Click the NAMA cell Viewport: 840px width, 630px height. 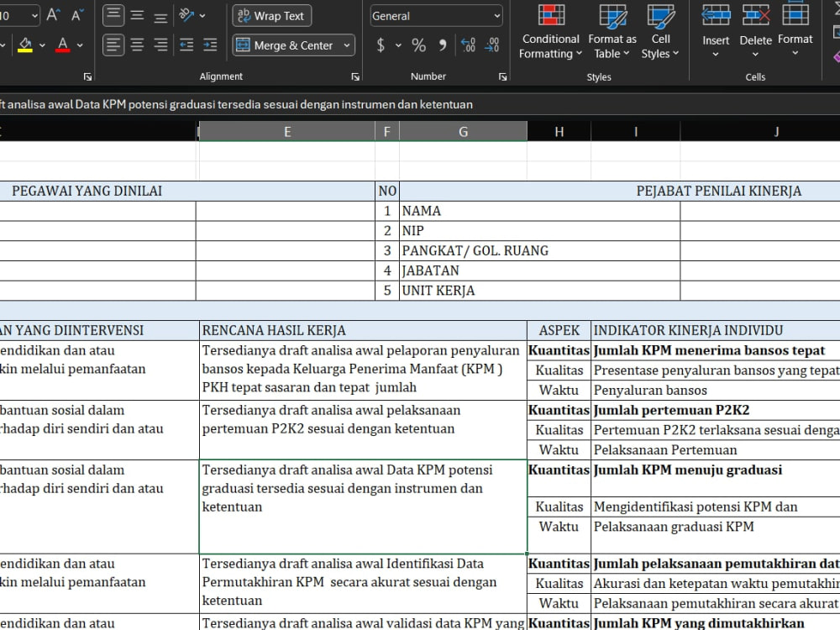[539, 211]
